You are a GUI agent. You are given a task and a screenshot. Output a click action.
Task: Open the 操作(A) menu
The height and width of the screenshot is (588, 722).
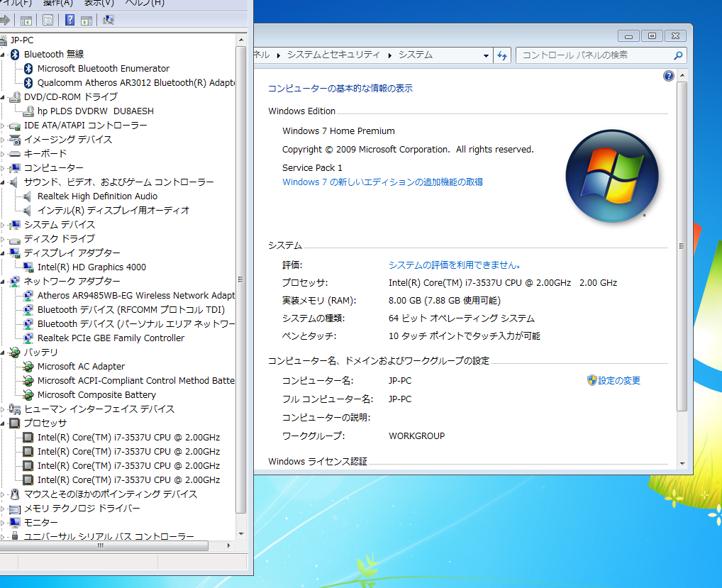(58, 4)
